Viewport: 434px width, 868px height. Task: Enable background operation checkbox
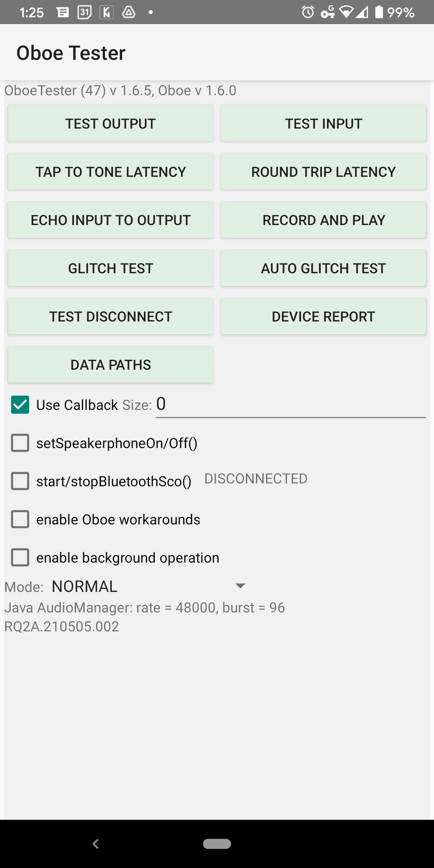[20, 557]
